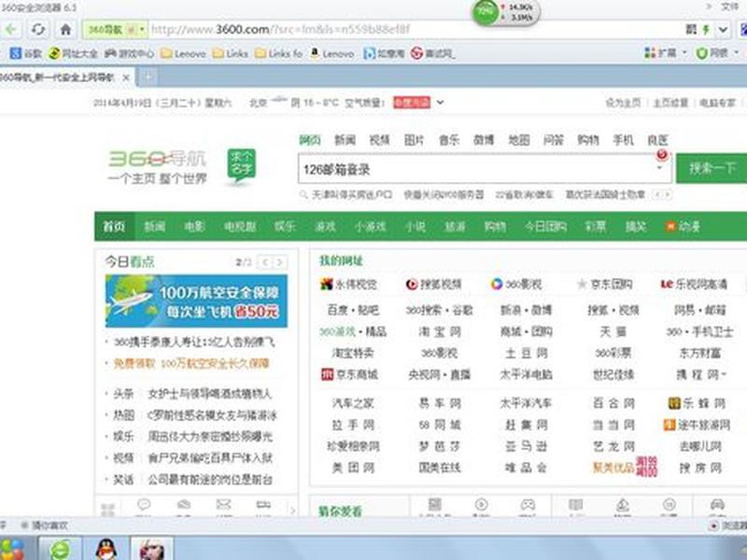Click the 汽车之家 link
Viewport: 747px width, 560px height.
click(x=353, y=403)
